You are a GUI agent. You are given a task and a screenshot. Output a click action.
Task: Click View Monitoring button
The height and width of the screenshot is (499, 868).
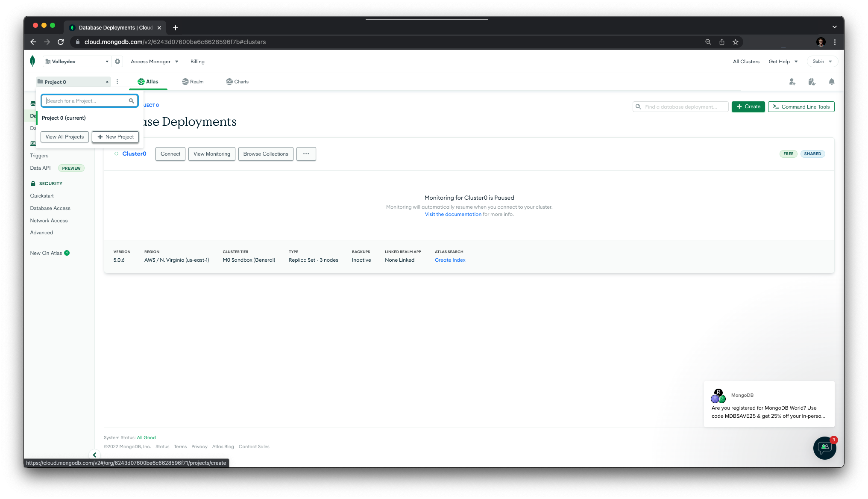coord(211,154)
